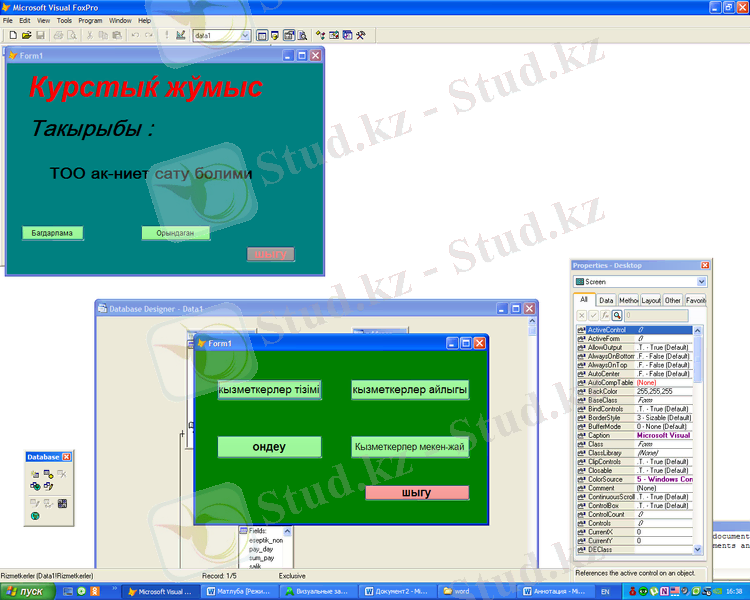Open the Edit menu

coord(25,21)
